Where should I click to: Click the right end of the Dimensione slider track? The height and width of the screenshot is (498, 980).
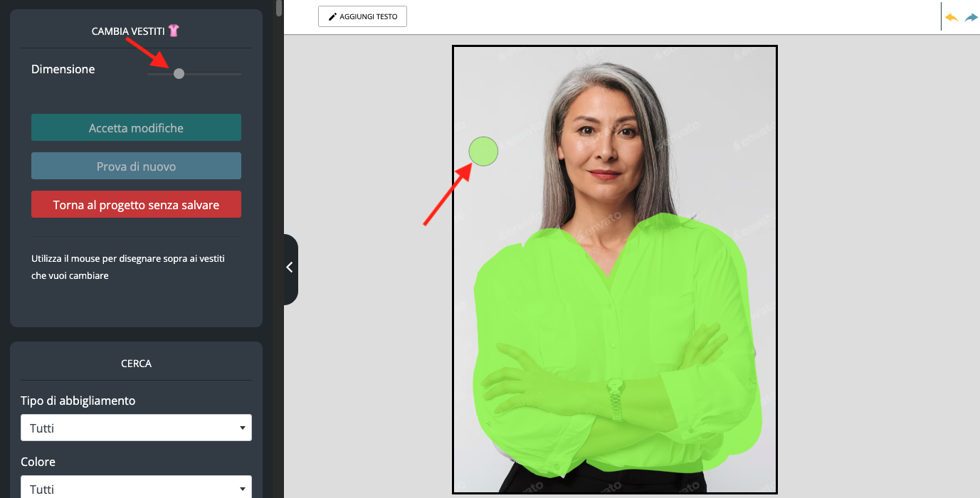238,73
